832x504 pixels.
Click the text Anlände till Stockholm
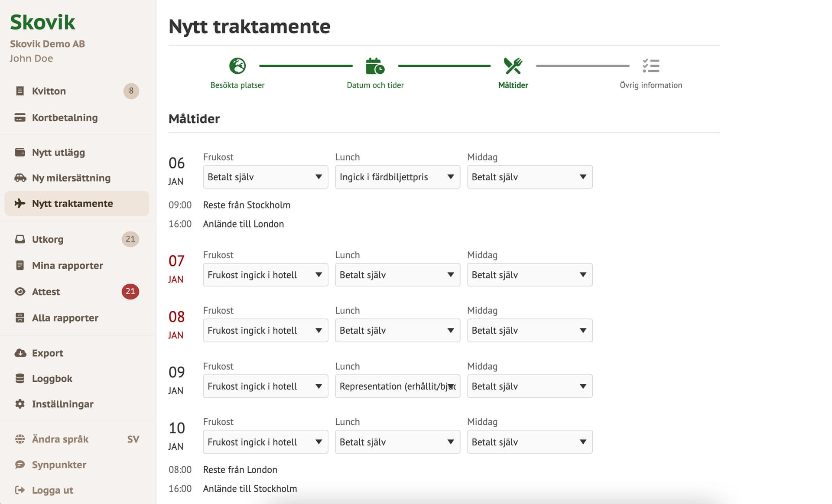tap(250, 489)
